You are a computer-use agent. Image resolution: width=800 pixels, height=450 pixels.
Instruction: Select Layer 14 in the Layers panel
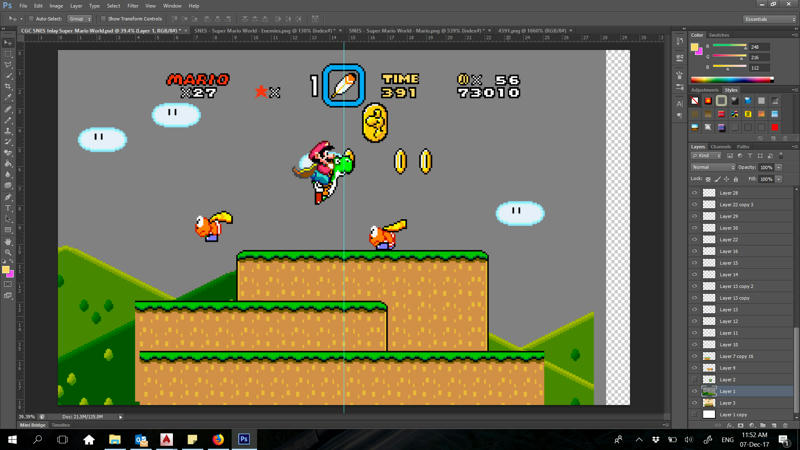(x=729, y=274)
